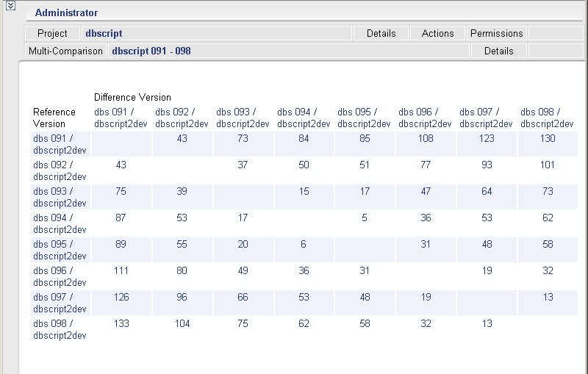Viewport: 588px width, 374px height.
Task: Open the 101 difference in dbs 092 row
Action: pyautogui.click(x=548, y=165)
